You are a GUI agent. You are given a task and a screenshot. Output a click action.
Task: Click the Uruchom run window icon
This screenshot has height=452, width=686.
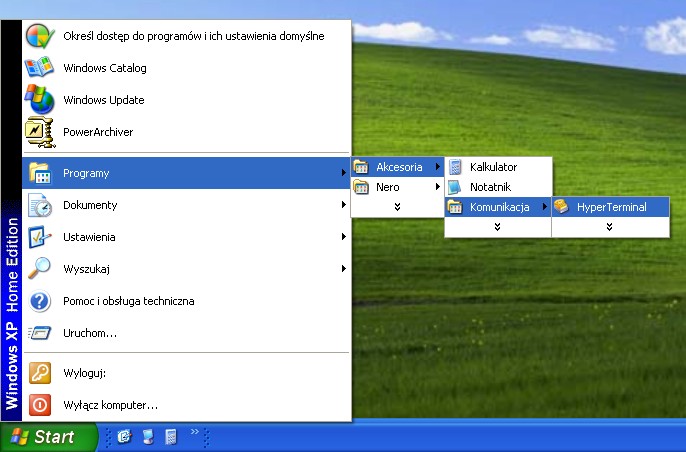[40, 333]
